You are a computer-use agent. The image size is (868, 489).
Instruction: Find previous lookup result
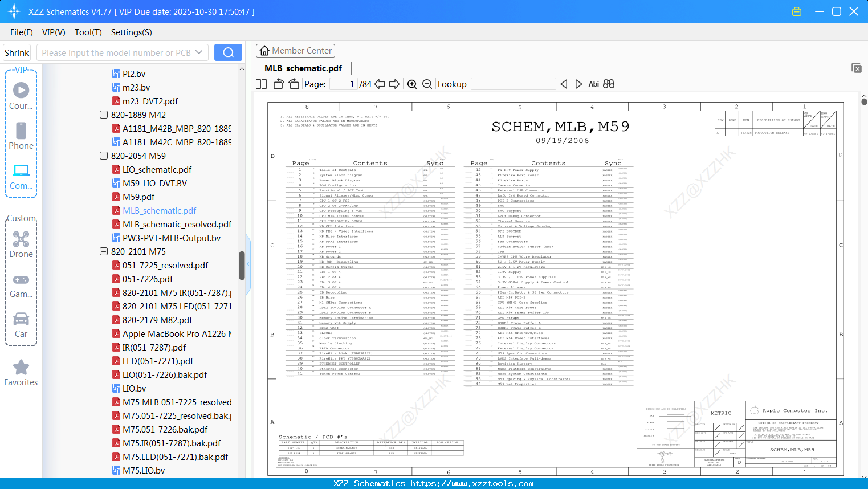coord(564,84)
